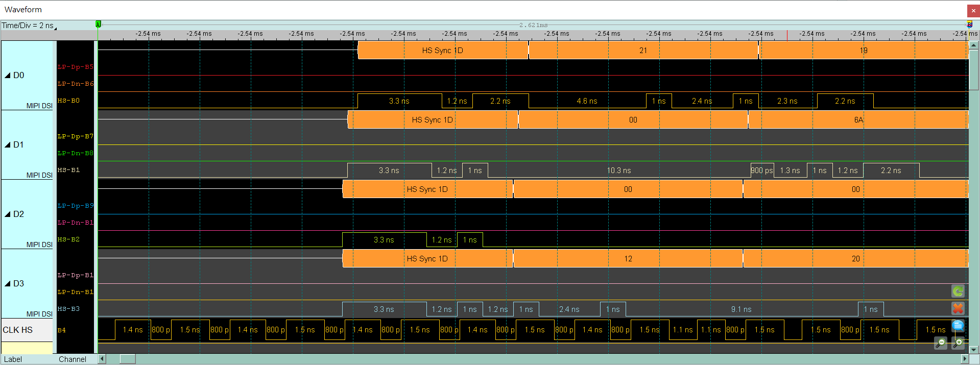Screen dimensions: 980x365
Task: Select channel HS-B1
Action: pos(68,170)
